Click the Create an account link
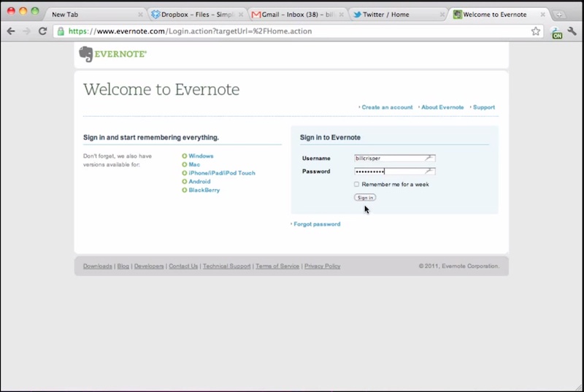Screen dimensions: 584x392 coord(387,107)
